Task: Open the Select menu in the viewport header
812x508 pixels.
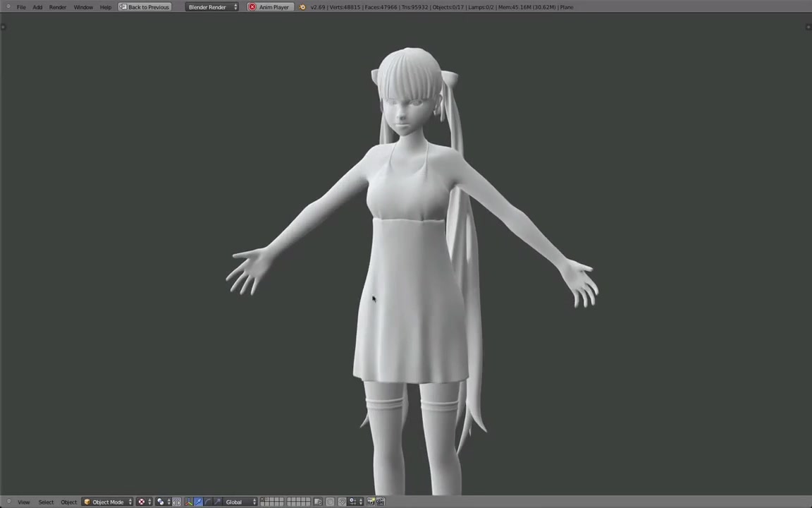Action: (46, 502)
